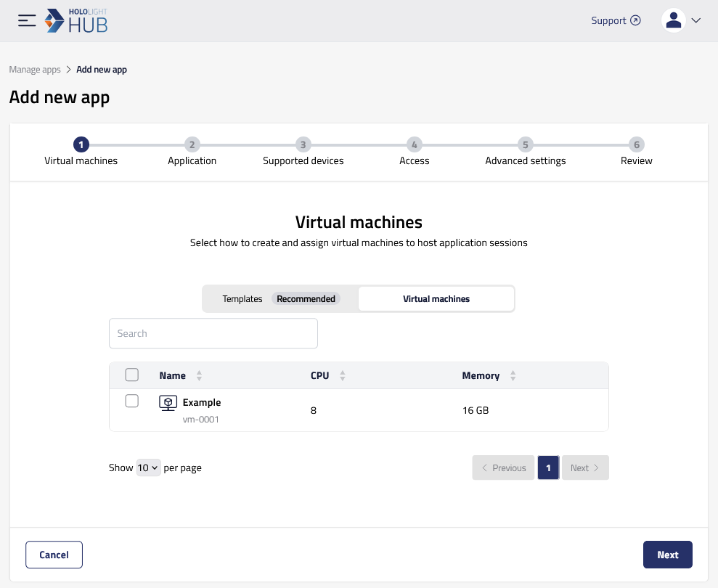Viewport: 718px width, 588px height.
Task: Select page 1 in pagination
Action: 548,467
